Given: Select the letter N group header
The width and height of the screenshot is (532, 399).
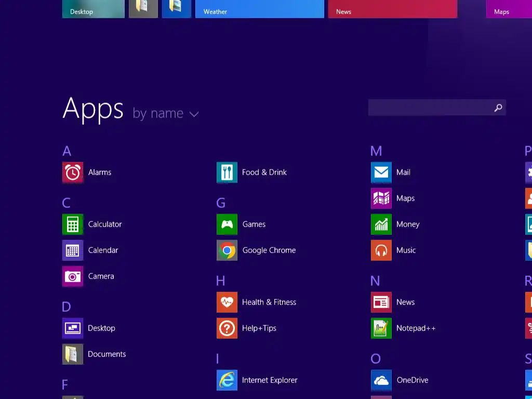Looking at the screenshot, I should click(375, 281).
